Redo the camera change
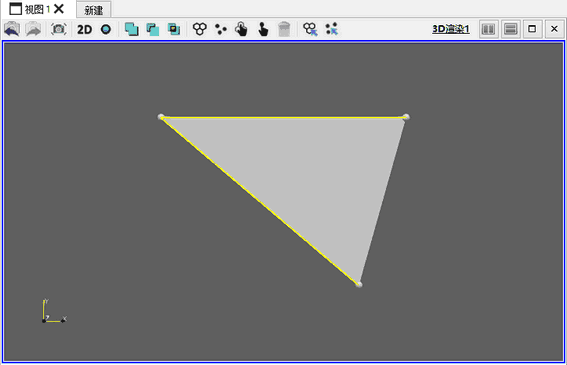The height and width of the screenshot is (365, 567). 33,29
